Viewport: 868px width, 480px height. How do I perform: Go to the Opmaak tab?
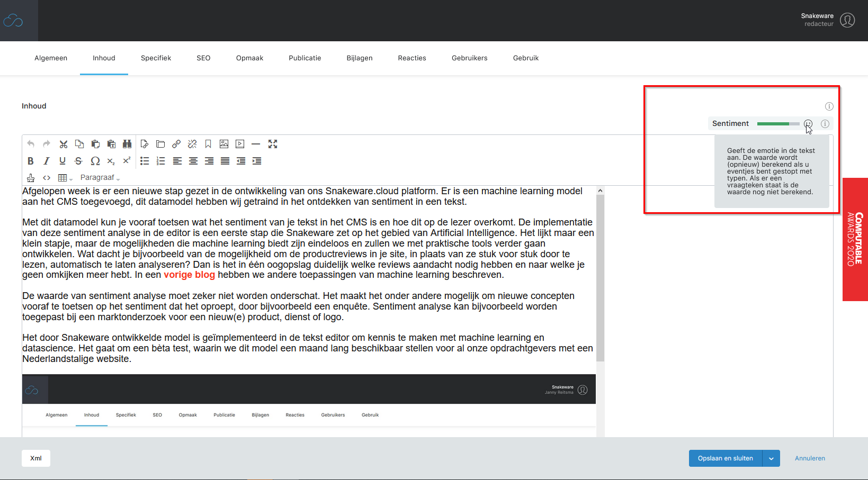pyautogui.click(x=249, y=58)
